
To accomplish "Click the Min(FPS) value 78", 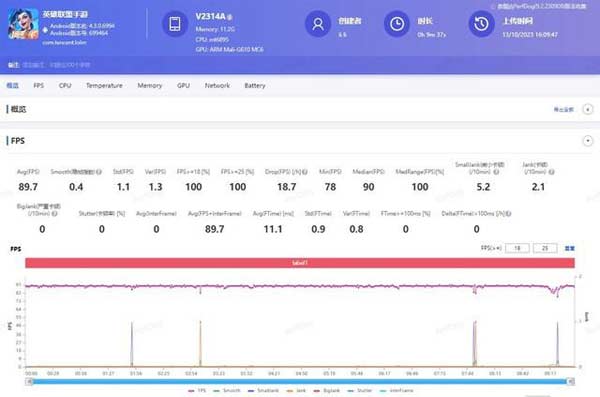I will [x=330, y=187].
